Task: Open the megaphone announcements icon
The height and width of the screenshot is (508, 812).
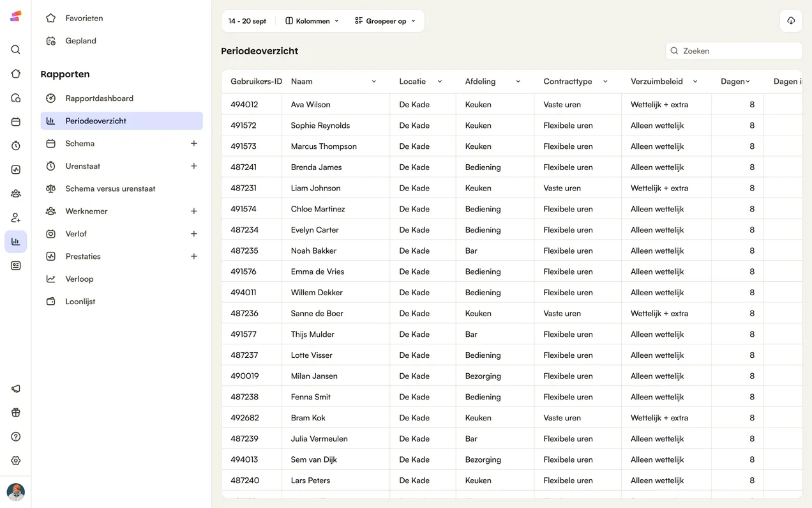Action: click(16, 389)
